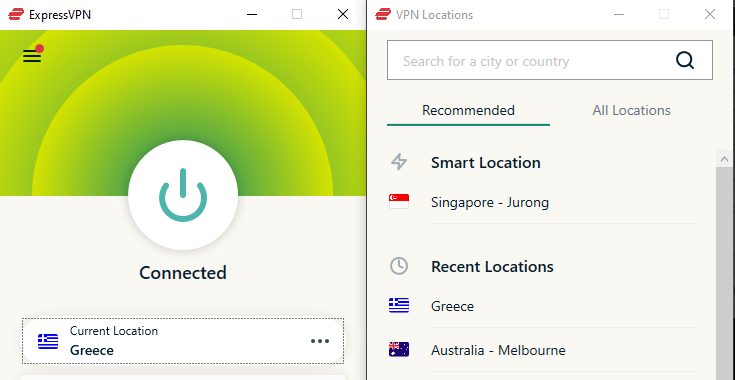The image size is (735, 380).
Task: Click the Recent Locations clock icon
Action: click(x=399, y=266)
